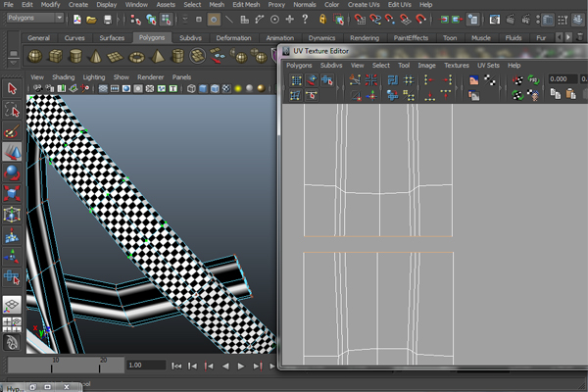Open the Help menu in UV Texture Editor
Image resolution: width=588 pixels, height=392 pixels.
(x=514, y=66)
